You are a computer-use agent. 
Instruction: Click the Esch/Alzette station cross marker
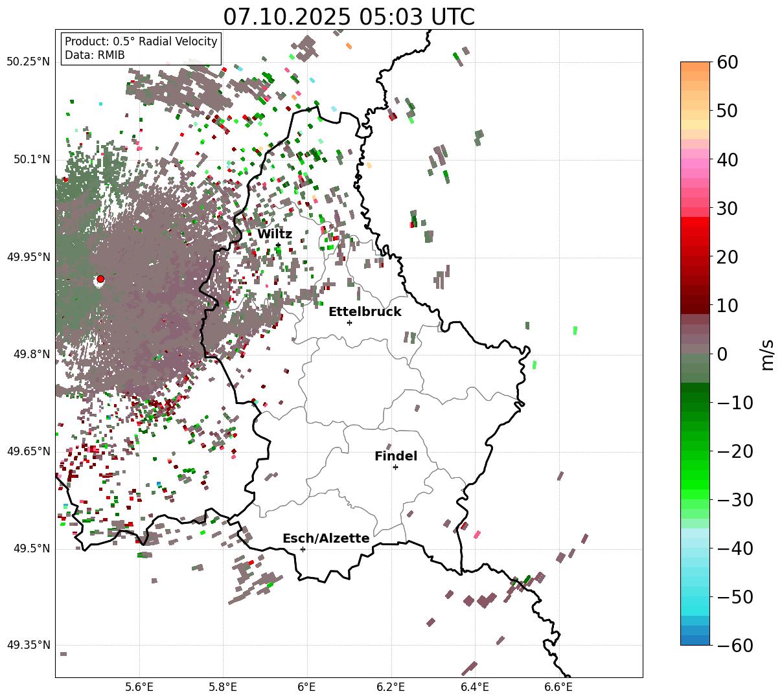303,549
